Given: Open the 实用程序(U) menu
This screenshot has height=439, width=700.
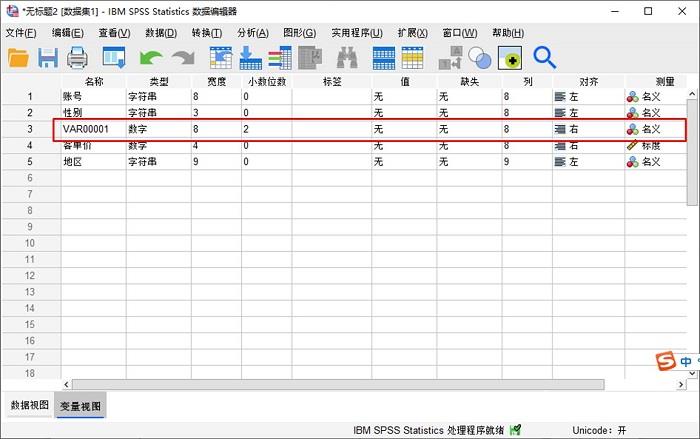Looking at the screenshot, I should pos(357,33).
